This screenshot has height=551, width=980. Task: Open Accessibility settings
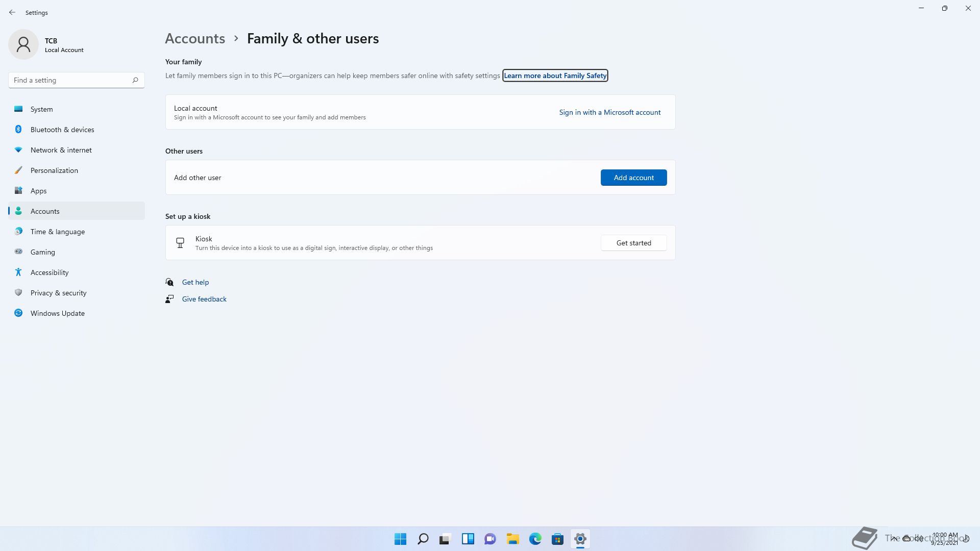coord(77,272)
